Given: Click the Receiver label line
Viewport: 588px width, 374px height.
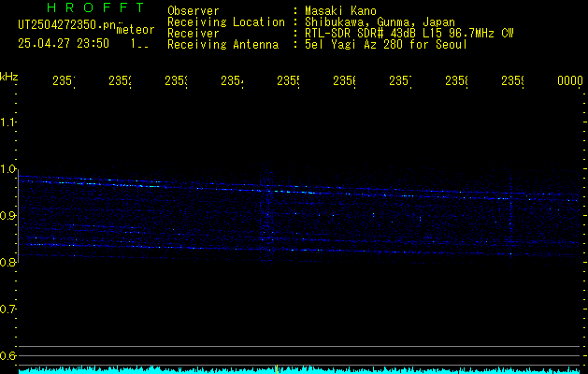Looking at the screenshot, I should click(194, 34).
